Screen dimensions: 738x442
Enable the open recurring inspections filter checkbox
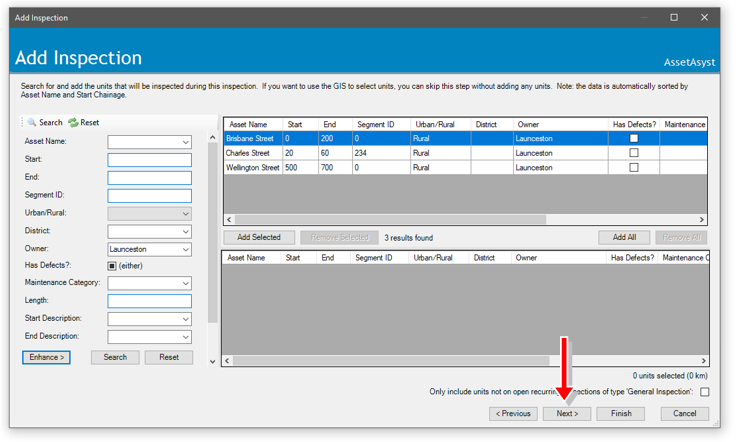point(704,392)
